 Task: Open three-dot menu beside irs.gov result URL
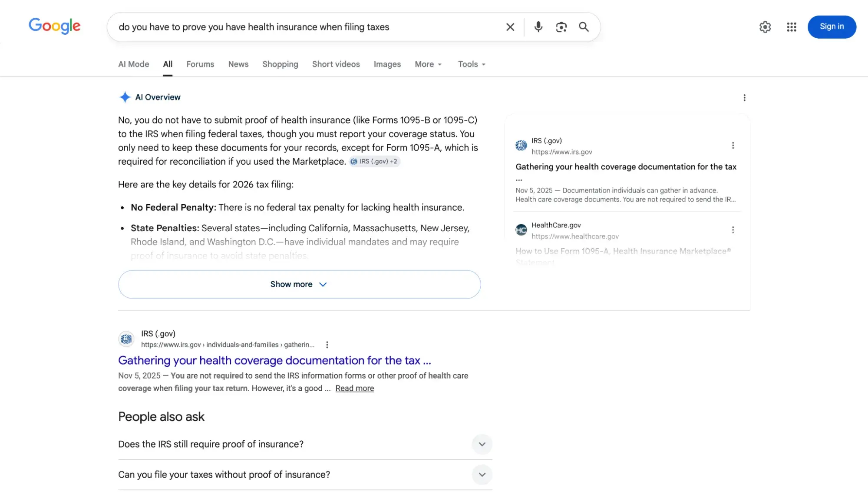(327, 345)
